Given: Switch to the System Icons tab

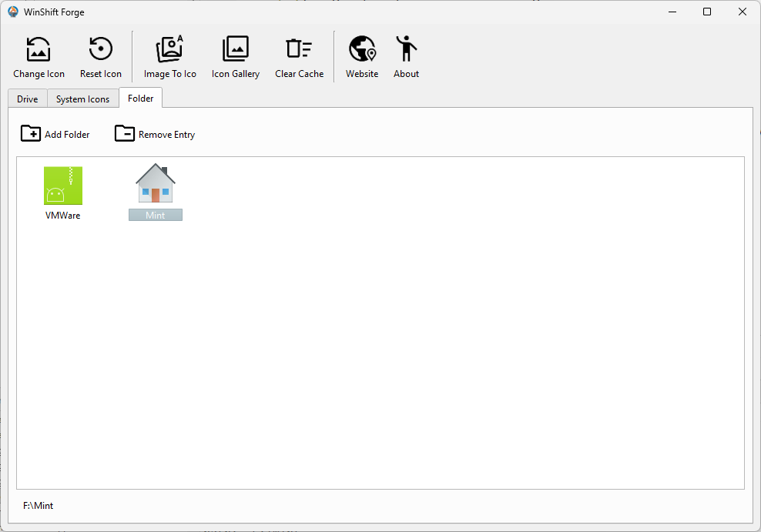Looking at the screenshot, I should tap(82, 99).
